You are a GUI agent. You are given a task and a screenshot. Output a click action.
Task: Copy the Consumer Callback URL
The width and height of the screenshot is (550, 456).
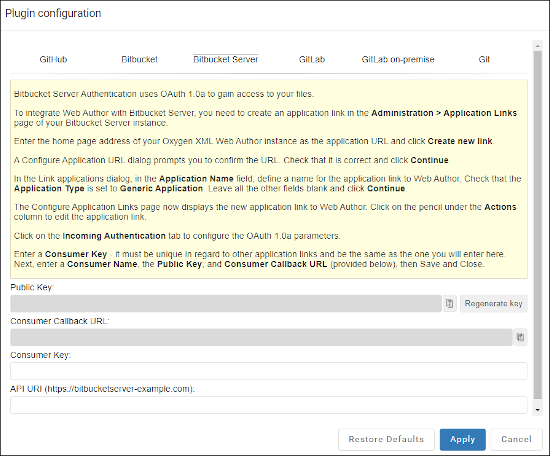(521, 337)
